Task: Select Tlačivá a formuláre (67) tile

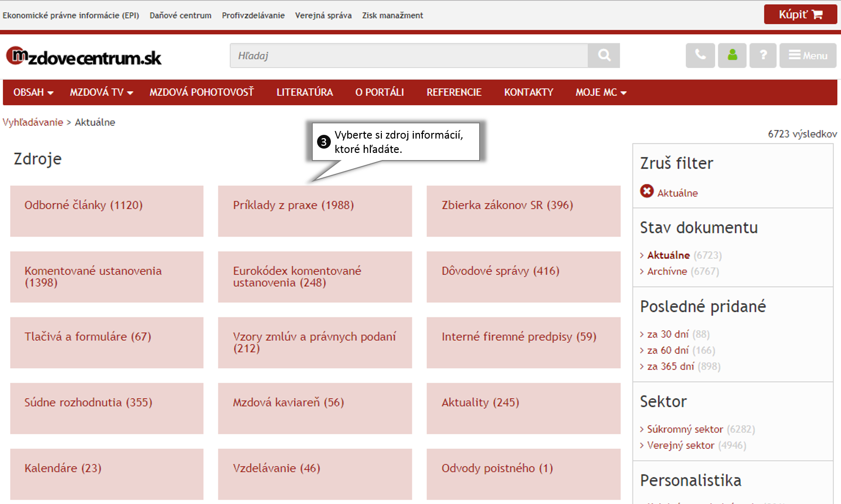Action: pos(107,343)
